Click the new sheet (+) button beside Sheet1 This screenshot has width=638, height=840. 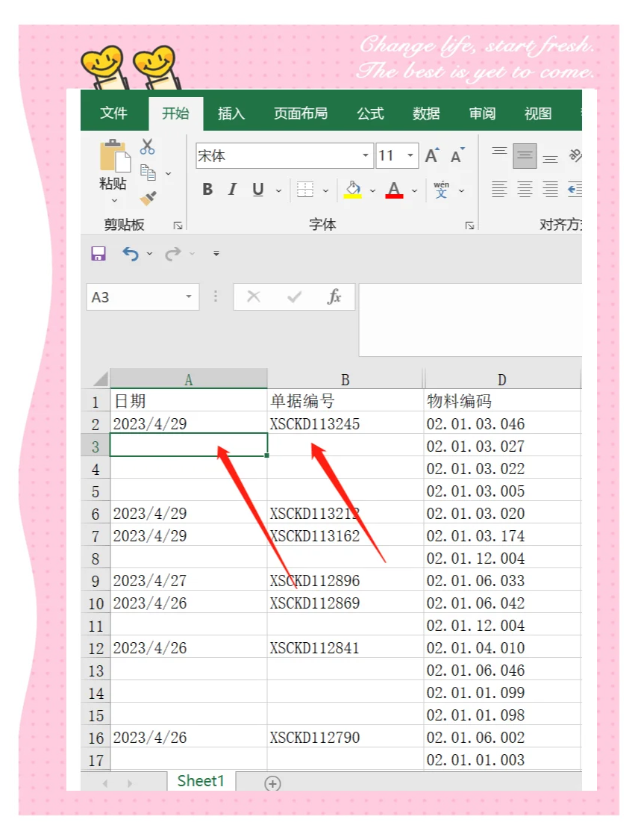272,783
